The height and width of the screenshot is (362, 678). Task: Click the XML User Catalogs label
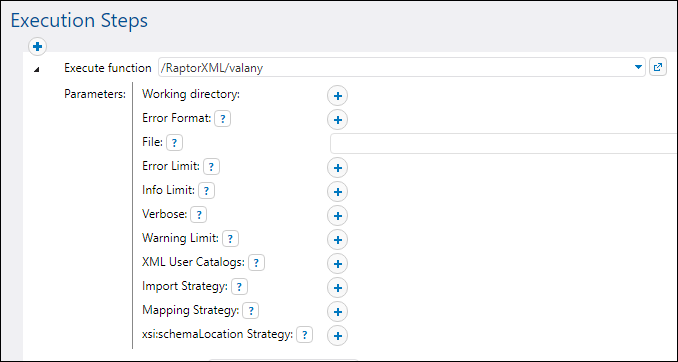coord(194,262)
